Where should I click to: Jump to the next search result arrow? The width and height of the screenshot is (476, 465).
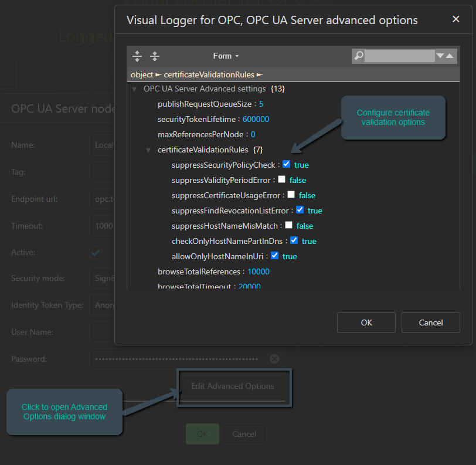point(440,56)
